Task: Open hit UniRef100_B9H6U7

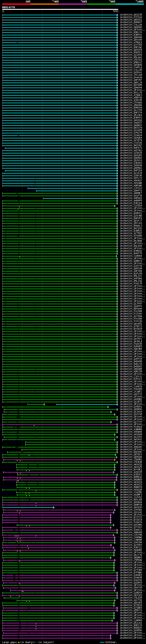Action: click(131, 22)
